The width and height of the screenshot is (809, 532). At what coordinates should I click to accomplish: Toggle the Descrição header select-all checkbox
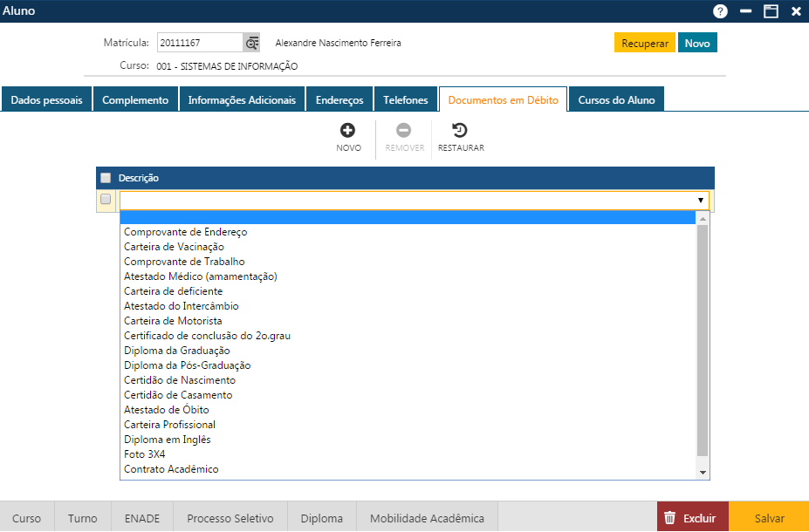pos(106,178)
